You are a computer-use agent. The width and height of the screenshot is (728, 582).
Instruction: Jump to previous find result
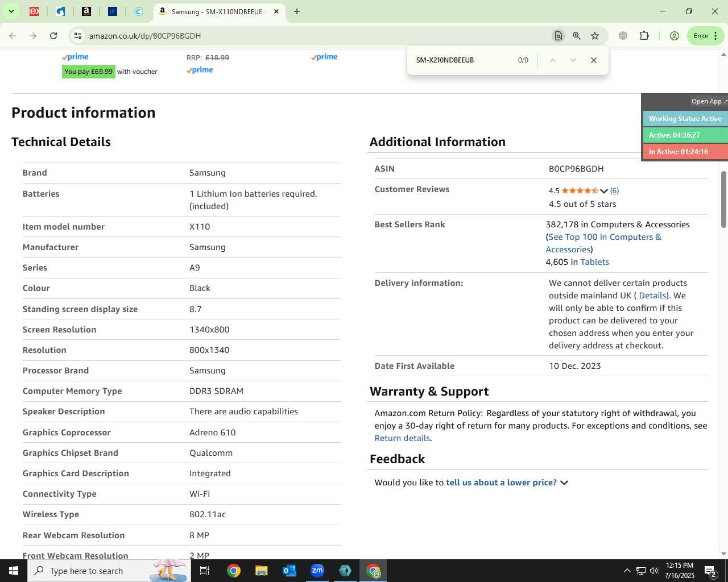pyautogui.click(x=552, y=60)
